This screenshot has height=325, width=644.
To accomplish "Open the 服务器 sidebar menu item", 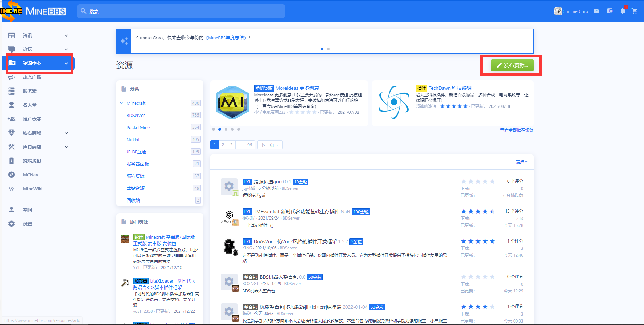I will point(30,91).
